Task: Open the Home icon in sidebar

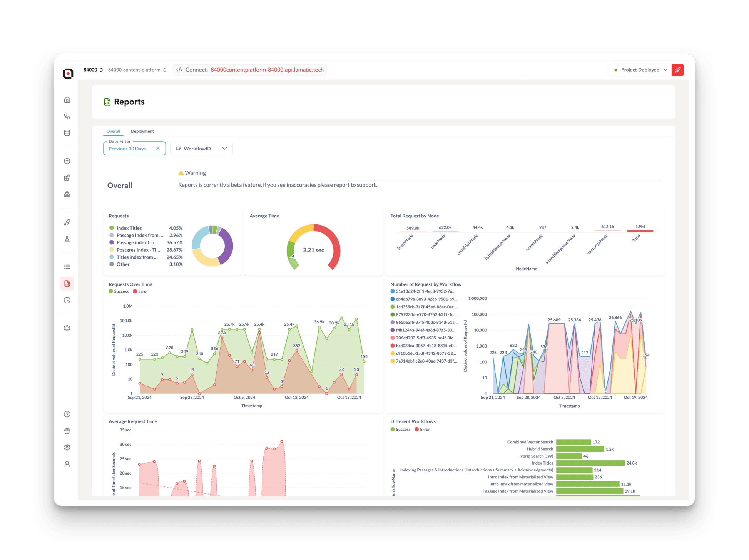Action: tap(67, 100)
